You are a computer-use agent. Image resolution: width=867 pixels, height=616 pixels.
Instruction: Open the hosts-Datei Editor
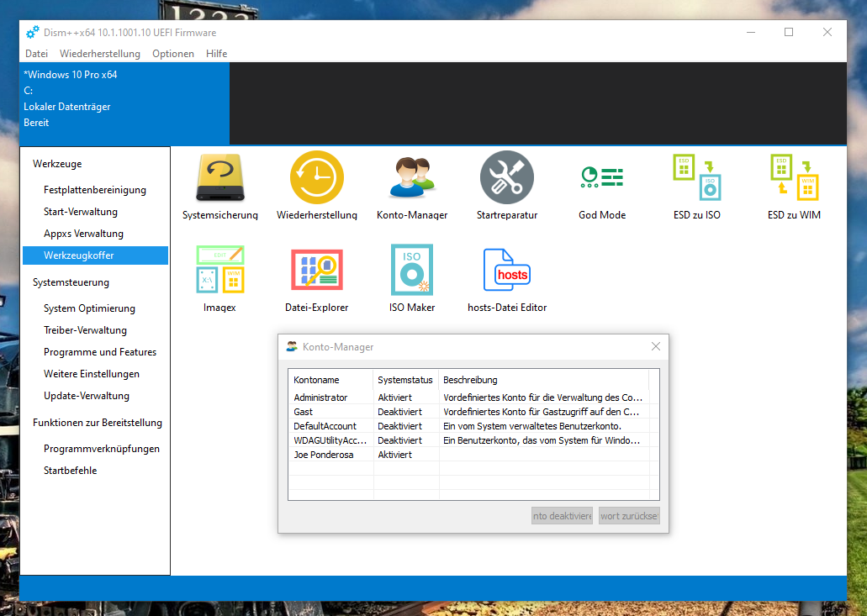pos(507,279)
